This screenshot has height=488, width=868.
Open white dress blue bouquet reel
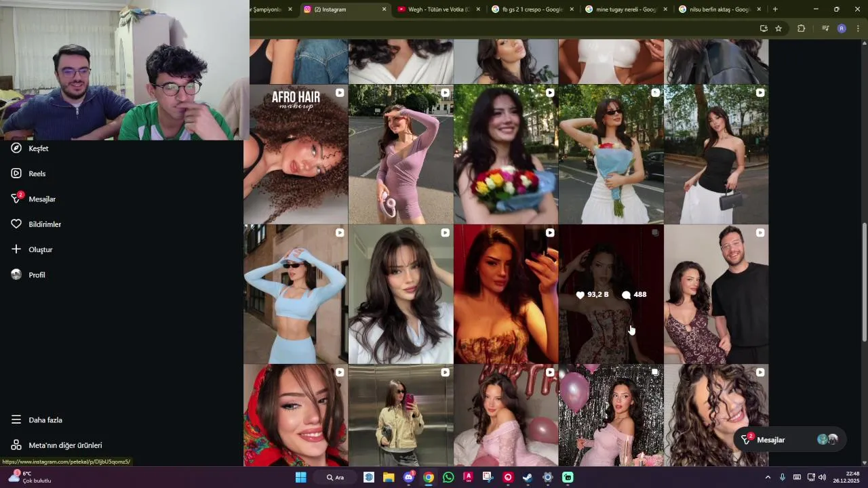pyautogui.click(x=611, y=155)
